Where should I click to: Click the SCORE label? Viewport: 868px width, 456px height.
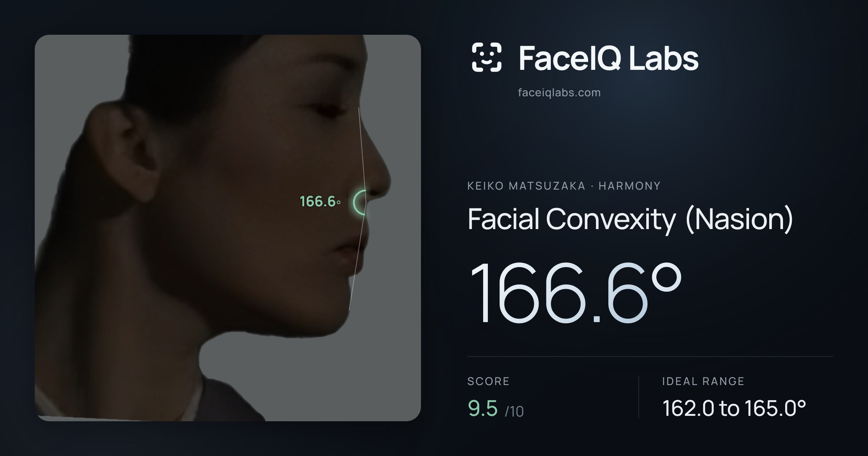[488, 381]
